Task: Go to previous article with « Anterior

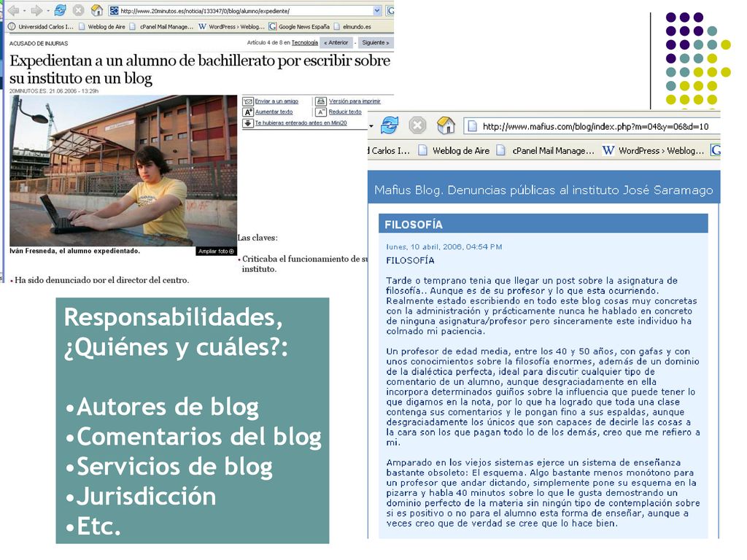Action: (x=336, y=42)
